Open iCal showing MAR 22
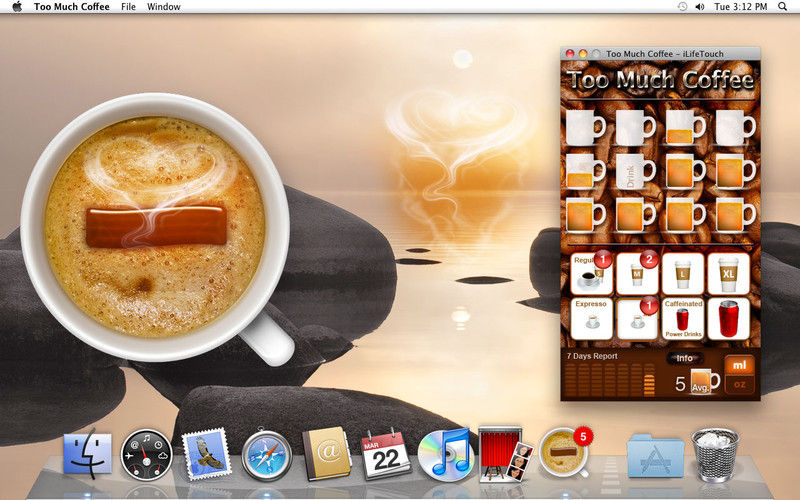Viewport: 800px width, 500px height. click(x=386, y=454)
